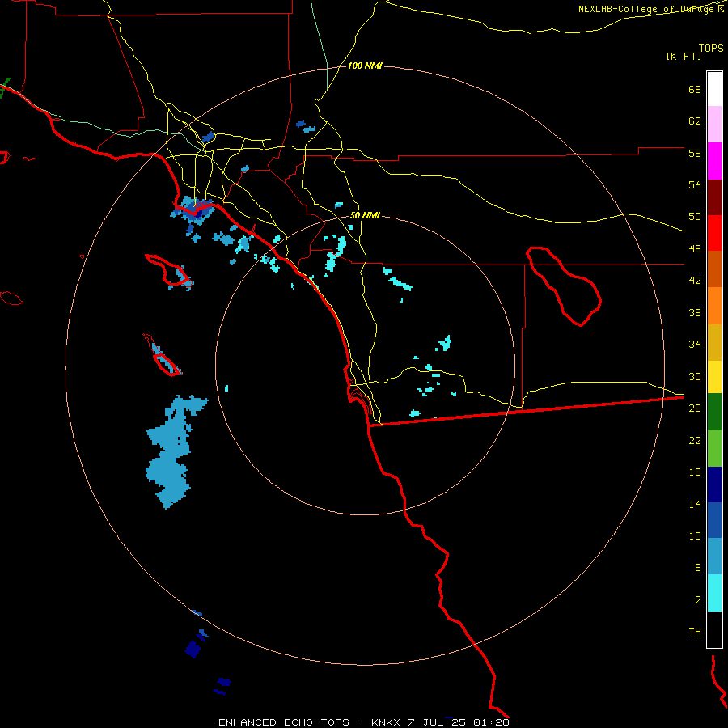Click the "[K FT]" units label
Screen dimensions: 728x728
tap(684, 56)
